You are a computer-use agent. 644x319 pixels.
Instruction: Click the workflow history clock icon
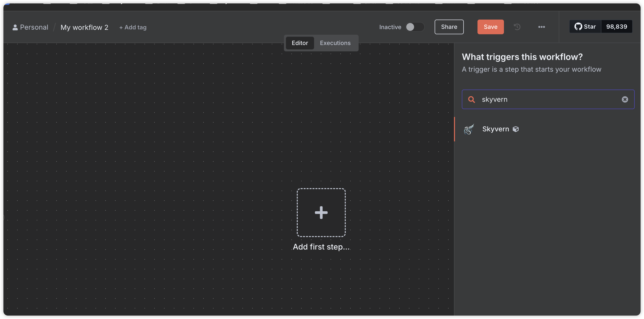[x=517, y=27]
